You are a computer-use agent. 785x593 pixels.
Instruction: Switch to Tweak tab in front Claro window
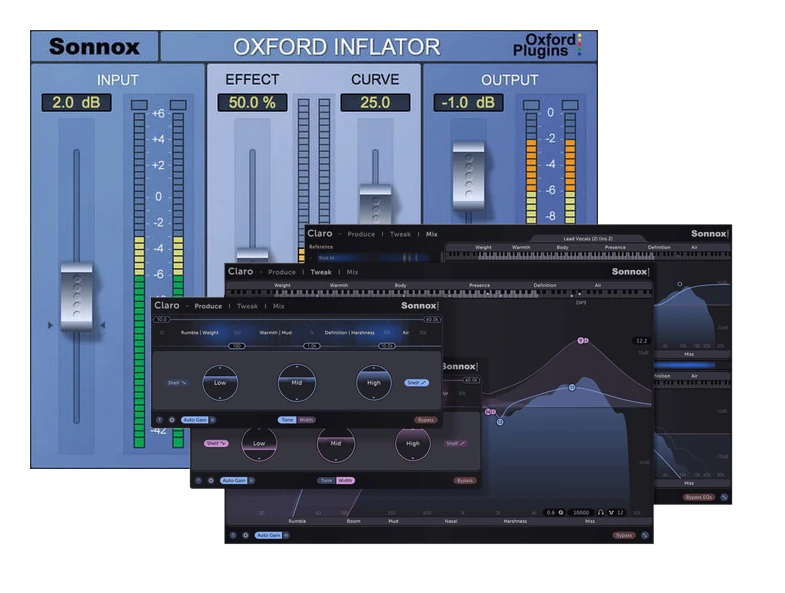[247, 306]
